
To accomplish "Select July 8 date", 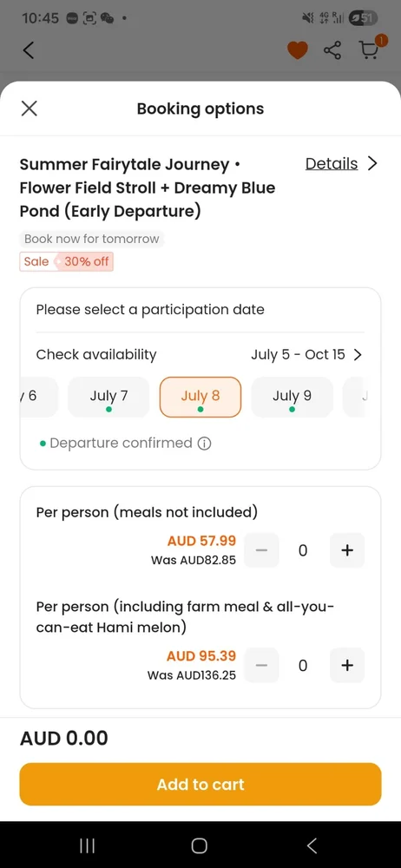I will coord(200,398).
